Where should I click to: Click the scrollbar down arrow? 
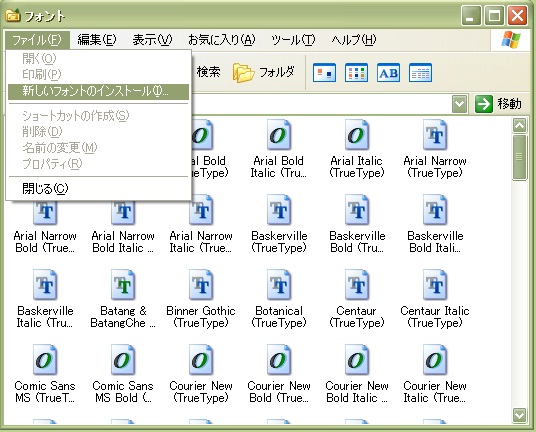(x=519, y=415)
